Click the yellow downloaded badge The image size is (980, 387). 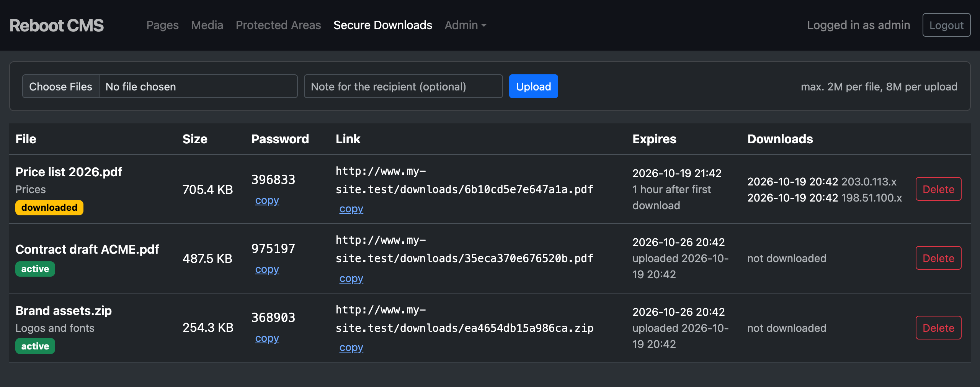point(49,208)
